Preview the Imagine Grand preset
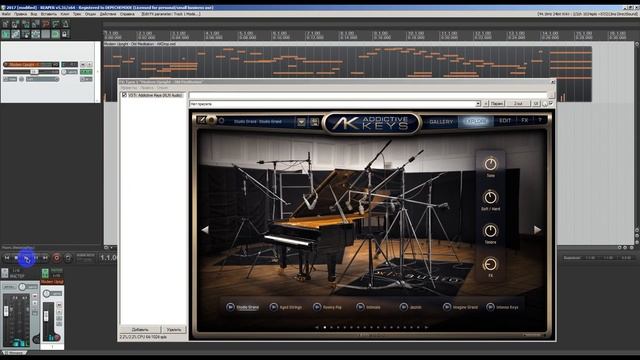This screenshot has height=360, width=640. (447, 307)
